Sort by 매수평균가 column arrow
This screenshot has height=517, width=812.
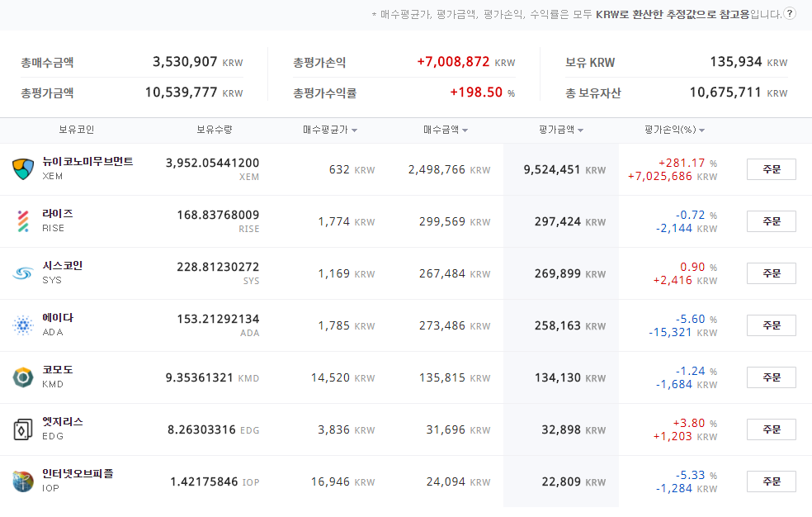click(355, 130)
